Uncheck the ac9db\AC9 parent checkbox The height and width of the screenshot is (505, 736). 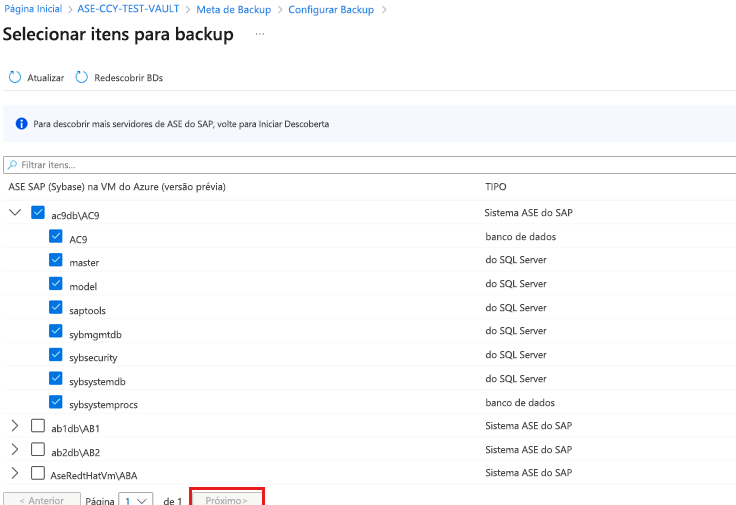click(x=38, y=213)
